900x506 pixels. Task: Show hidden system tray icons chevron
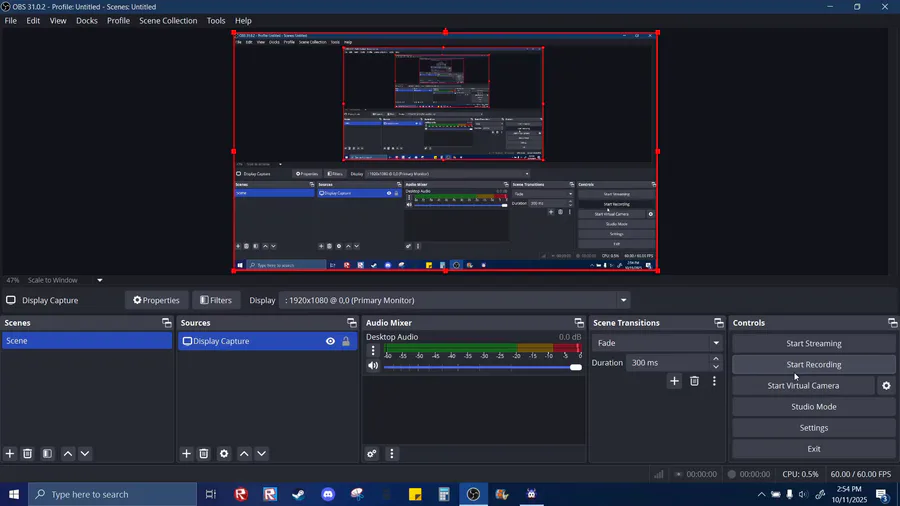coord(761,494)
